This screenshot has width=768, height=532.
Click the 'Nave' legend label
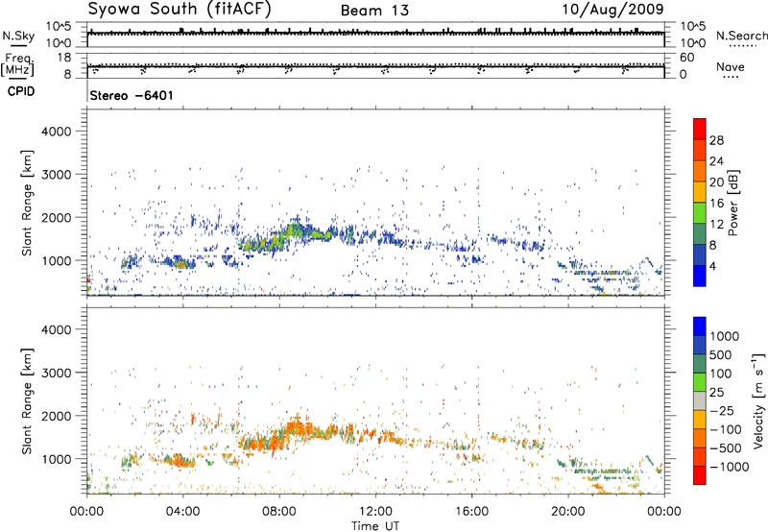731,66
